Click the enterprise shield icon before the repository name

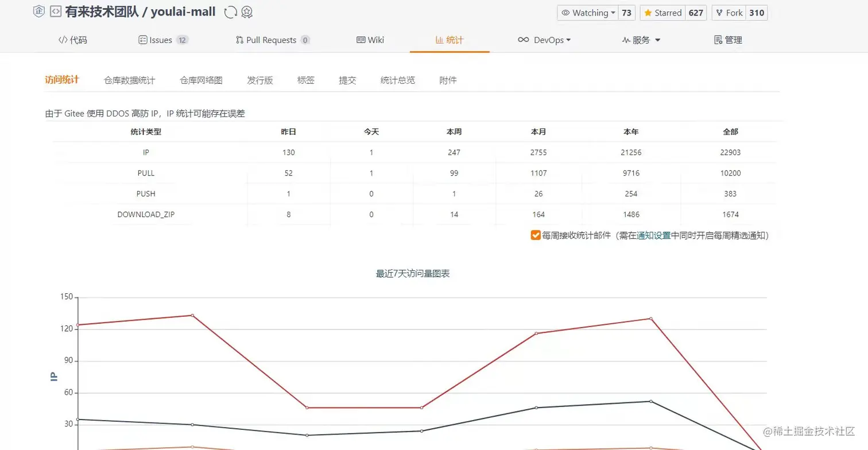tap(39, 11)
